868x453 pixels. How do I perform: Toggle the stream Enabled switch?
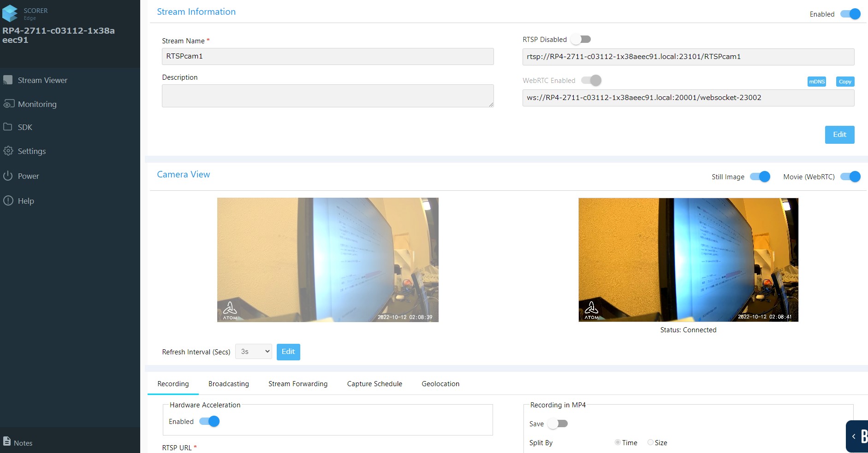click(x=850, y=14)
